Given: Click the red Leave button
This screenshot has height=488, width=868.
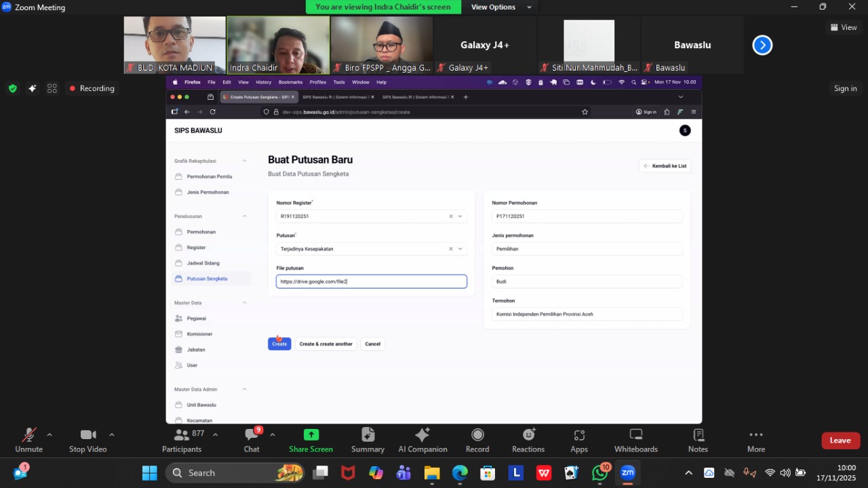Looking at the screenshot, I should coord(840,440).
